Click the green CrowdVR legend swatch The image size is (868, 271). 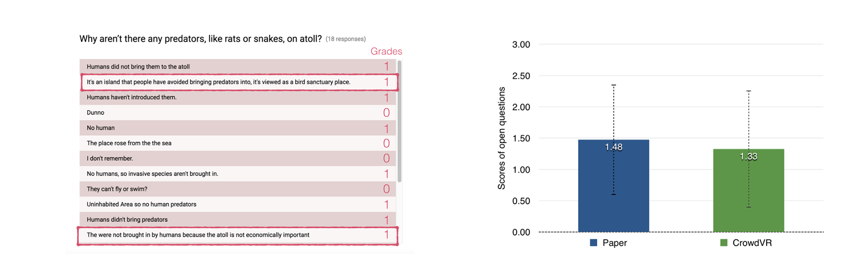point(724,243)
